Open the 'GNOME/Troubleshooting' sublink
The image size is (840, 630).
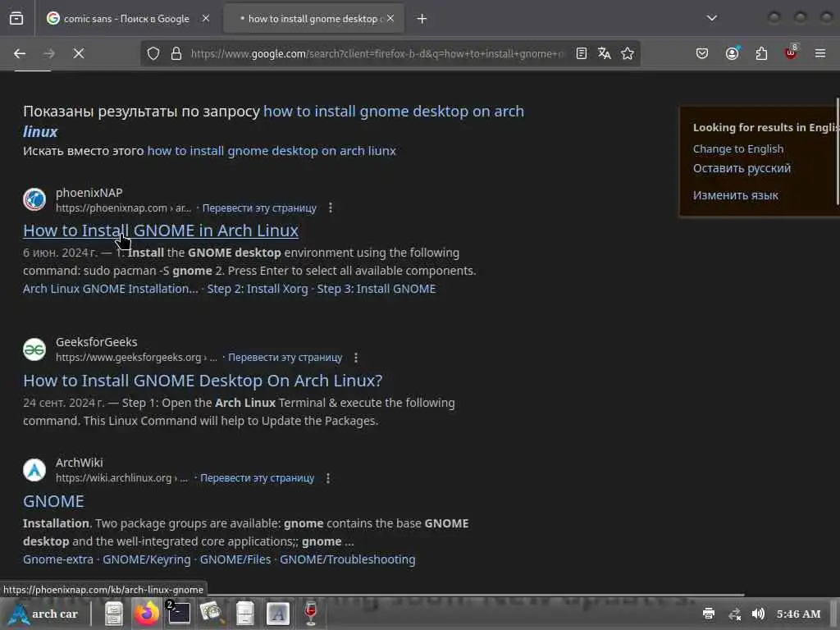tap(348, 559)
